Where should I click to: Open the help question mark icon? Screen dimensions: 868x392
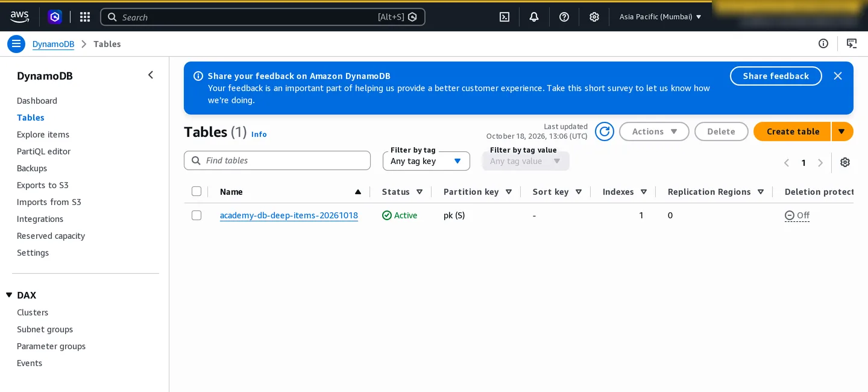point(564,17)
